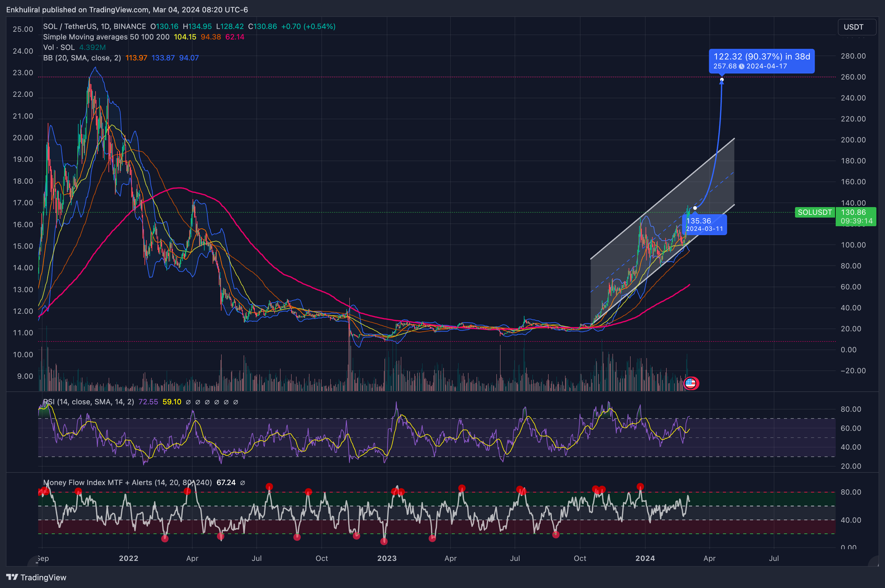Image resolution: width=885 pixels, height=588 pixels.
Task: Click the clock icon in blue forecast label
Action: point(741,66)
